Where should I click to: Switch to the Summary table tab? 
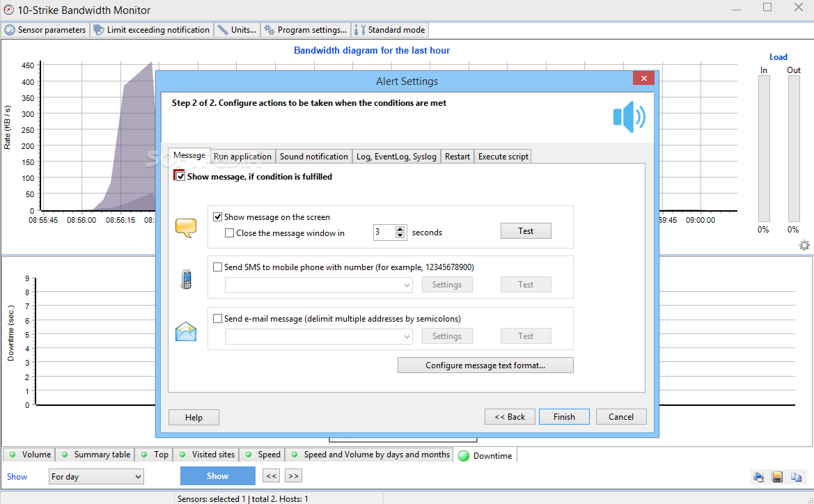pos(95,455)
